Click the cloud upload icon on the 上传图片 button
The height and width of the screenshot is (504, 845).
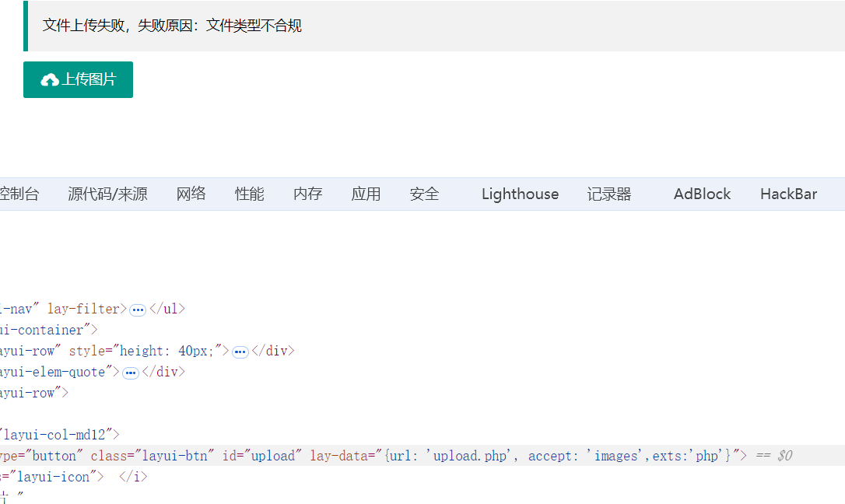tap(50, 80)
